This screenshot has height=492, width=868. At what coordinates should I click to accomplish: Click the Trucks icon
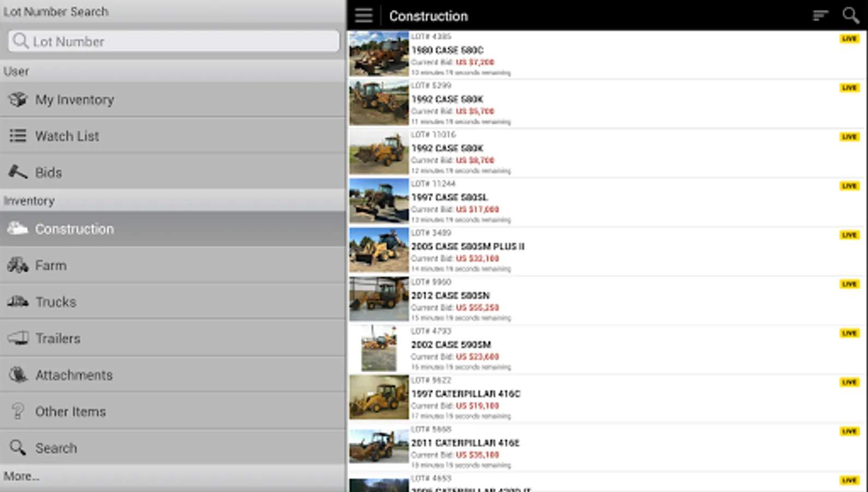(18, 301)
